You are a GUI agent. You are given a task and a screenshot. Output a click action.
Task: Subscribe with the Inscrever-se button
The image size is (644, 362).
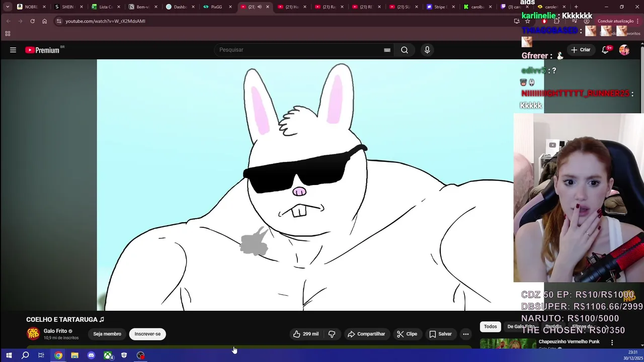pos(147,334)
